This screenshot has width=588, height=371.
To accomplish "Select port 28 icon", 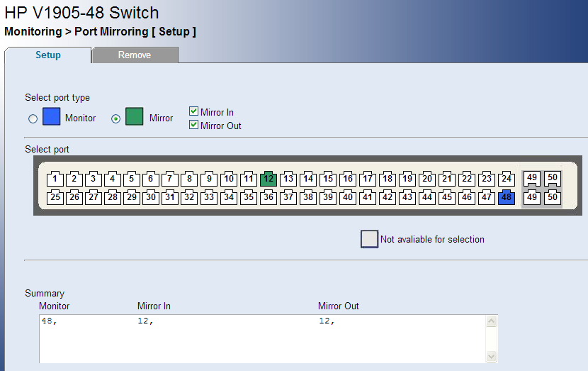I will pyautogui.click(x=113, y=197).
